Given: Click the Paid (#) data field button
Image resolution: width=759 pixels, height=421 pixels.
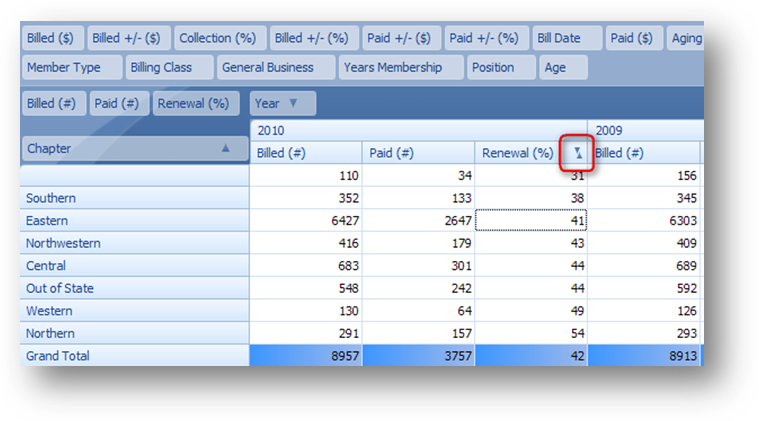Looking at the screenshot, I should pyautogui.click(x=119, y=103).
